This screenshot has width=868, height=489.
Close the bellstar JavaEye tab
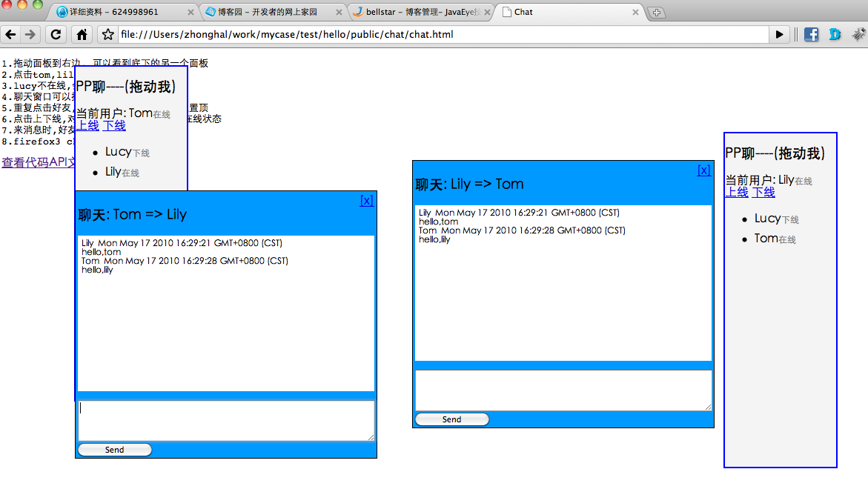[487, 12]
